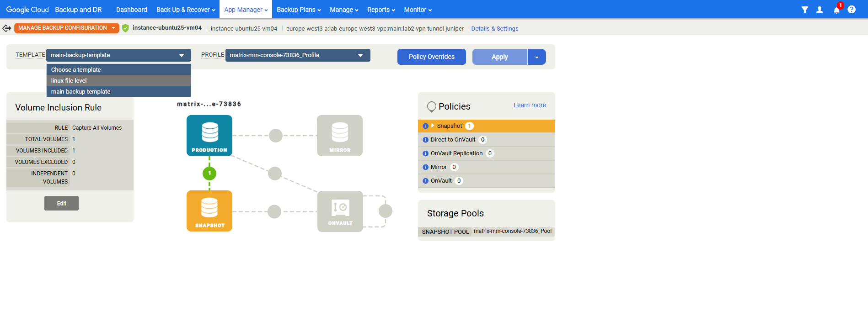868x321 pixels.
Task: Click the OnVault vault icon
Action: pos(340,211)
